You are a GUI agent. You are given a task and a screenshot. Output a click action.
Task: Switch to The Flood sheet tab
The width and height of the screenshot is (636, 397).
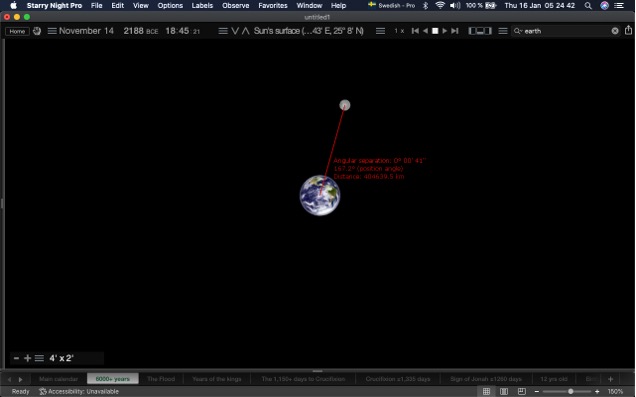tap(161, 379)
